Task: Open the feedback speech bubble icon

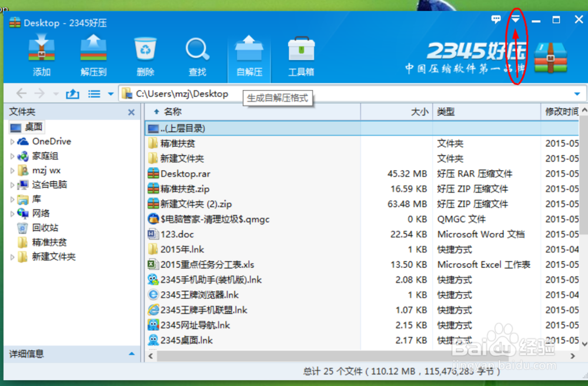Action: click(496, 19)
